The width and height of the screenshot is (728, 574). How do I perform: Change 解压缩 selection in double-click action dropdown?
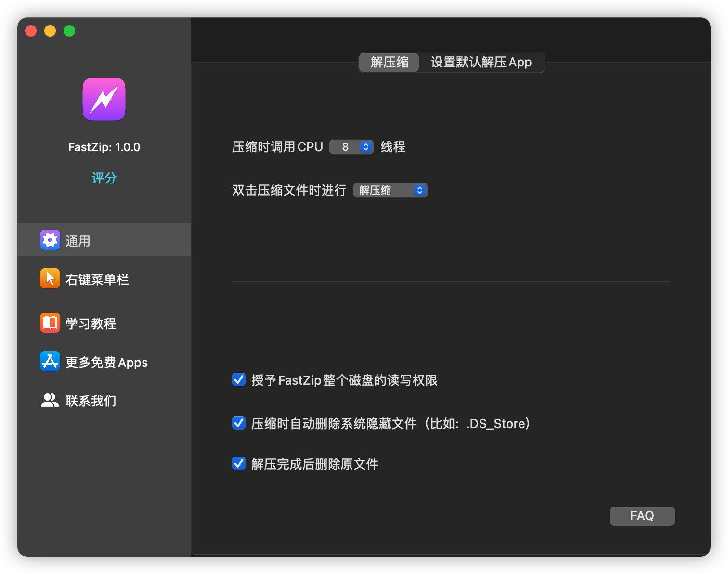tap(390, 190)
